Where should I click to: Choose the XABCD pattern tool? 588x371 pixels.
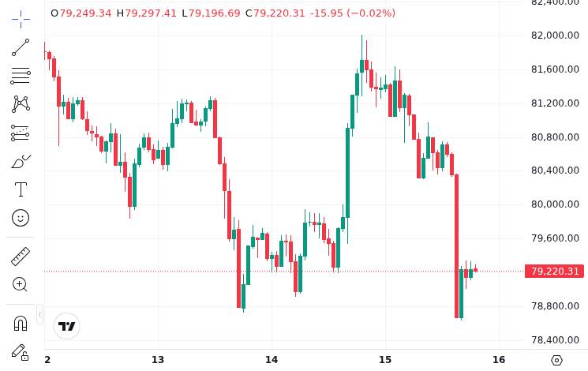(21, 104)
